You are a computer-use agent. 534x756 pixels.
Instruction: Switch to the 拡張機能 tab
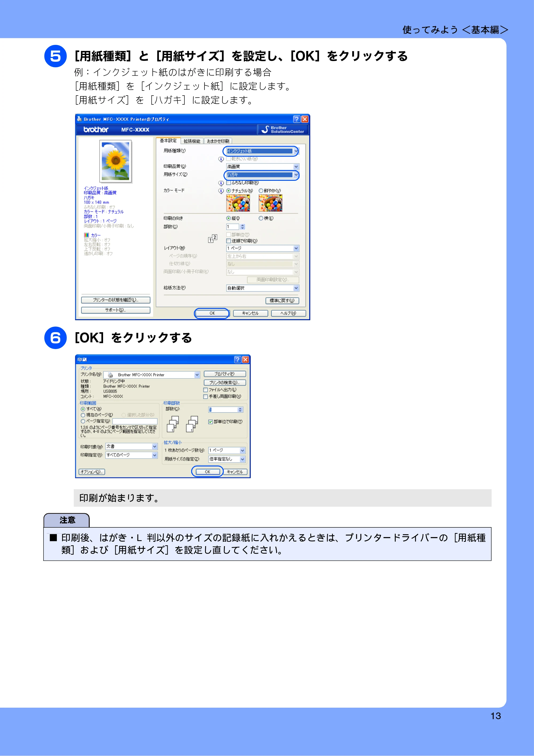[192, 141]
